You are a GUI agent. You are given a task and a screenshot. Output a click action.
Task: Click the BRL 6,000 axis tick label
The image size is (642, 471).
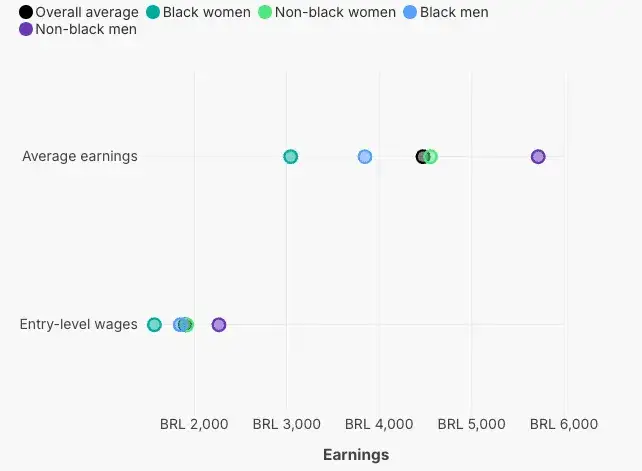[564, 424]
